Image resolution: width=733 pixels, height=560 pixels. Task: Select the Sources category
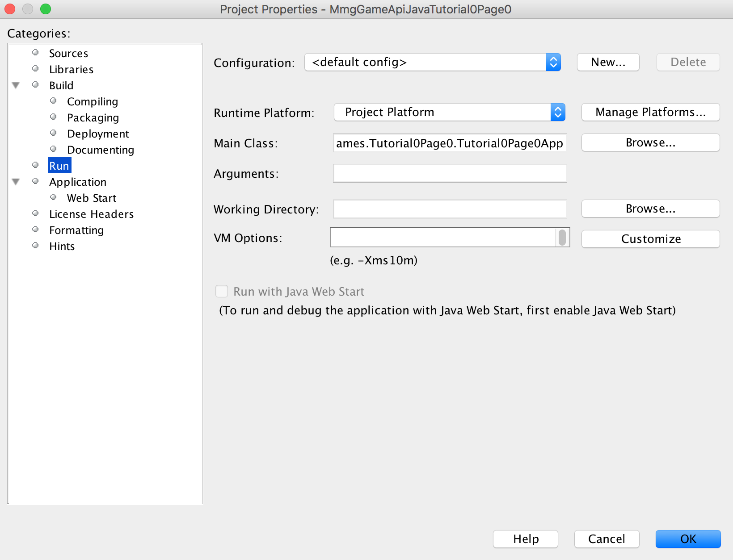(x=68, y=54)
